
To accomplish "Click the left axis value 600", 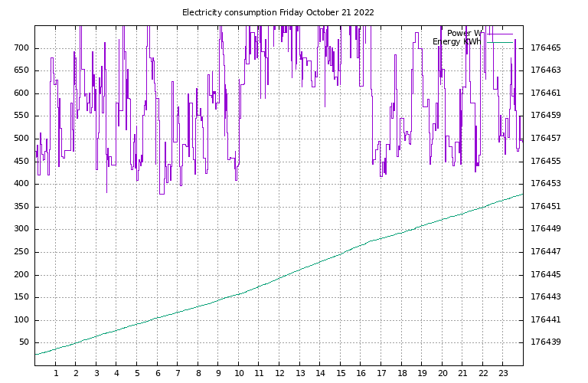I will point(21,93).
